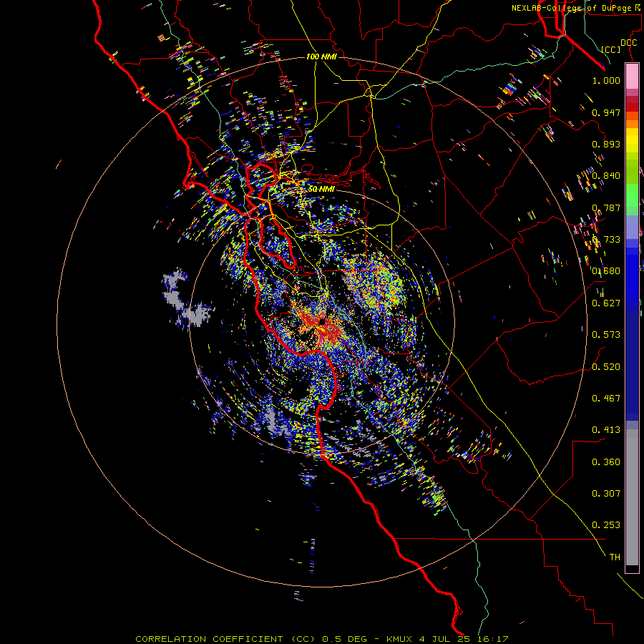The width and height of the screenshot is (644, 644).
Task: Click the DCC label above the legend
Action: (628, 43)
